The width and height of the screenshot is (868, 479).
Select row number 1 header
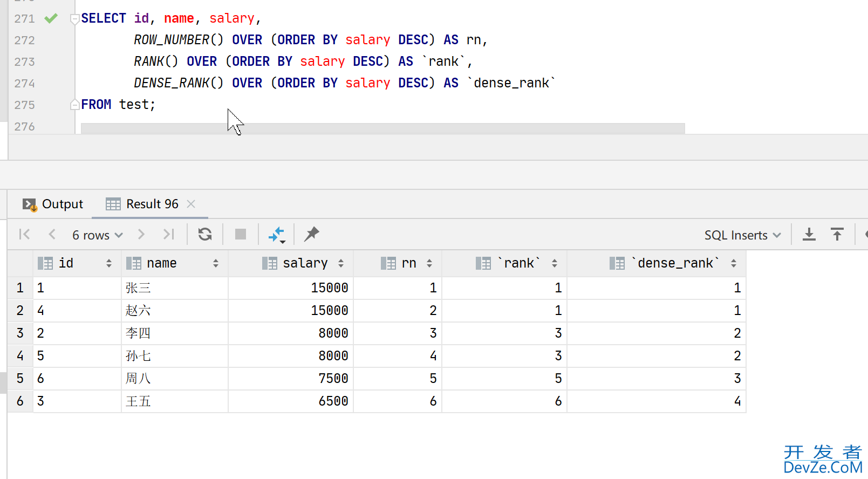pos(20,288)
